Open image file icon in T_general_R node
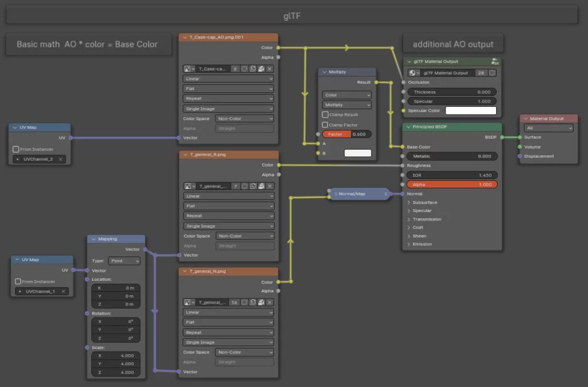 tap(261, 186)
